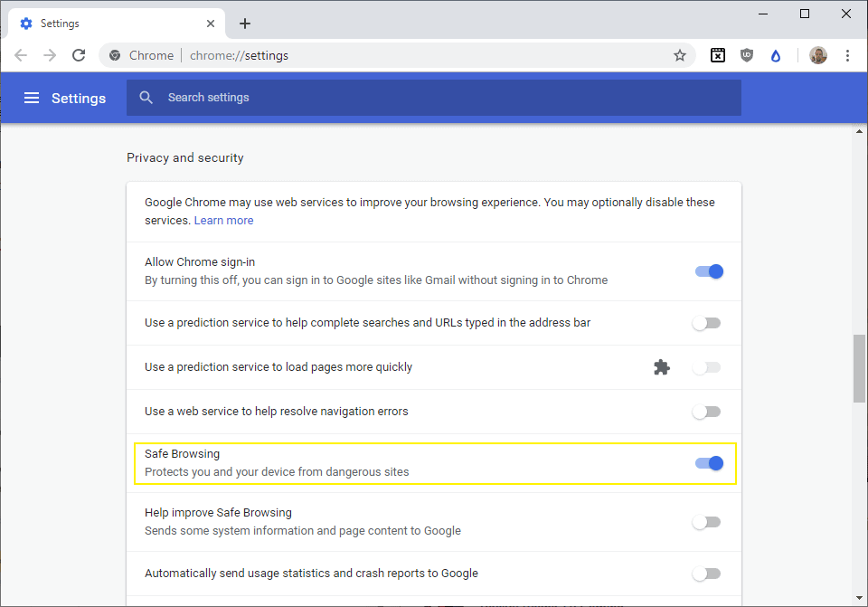Click the bookmark star in the address bar
This screenshot has width=868, height=607.
pos(680,55)
